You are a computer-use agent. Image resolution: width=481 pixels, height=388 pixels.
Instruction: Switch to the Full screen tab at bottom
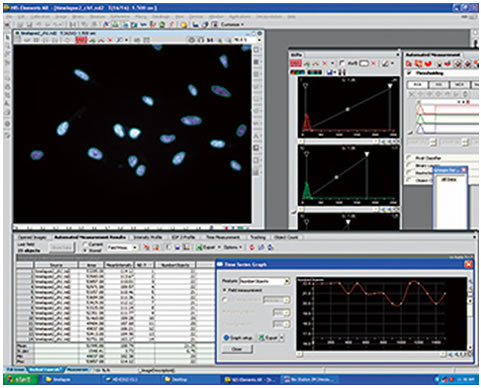[15, 370]
